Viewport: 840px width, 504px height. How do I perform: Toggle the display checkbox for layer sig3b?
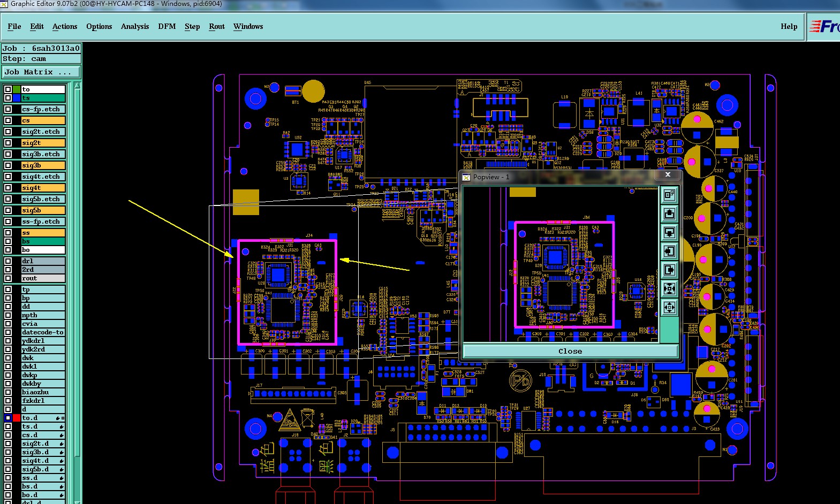point(8,165)
